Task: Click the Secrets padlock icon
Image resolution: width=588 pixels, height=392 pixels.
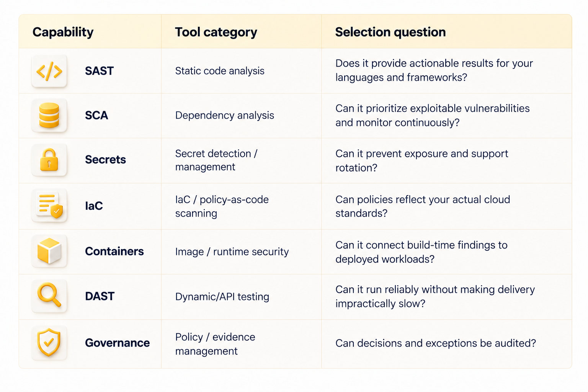Action: [49, 160]
